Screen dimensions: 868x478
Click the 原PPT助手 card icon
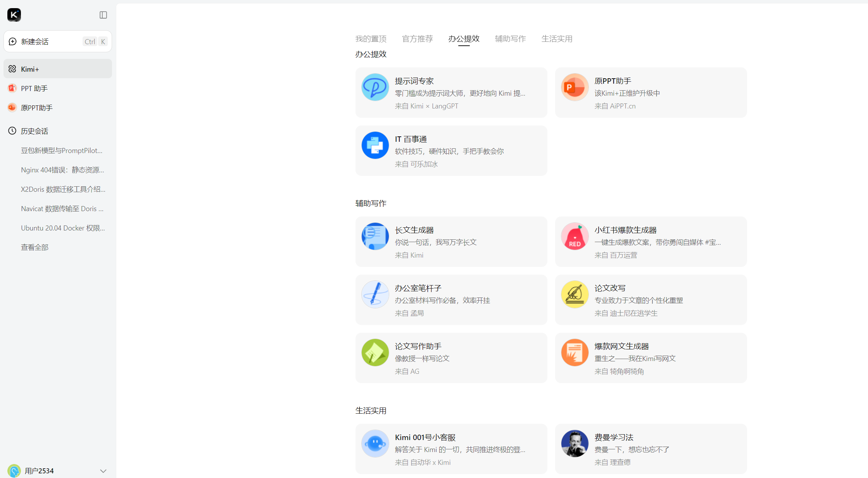(x=575, y=87)
